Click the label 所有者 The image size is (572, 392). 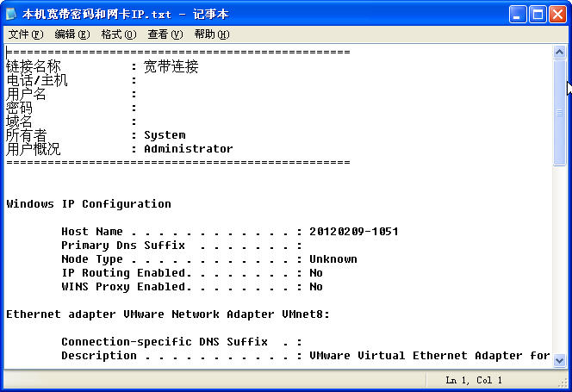point(26,135)
